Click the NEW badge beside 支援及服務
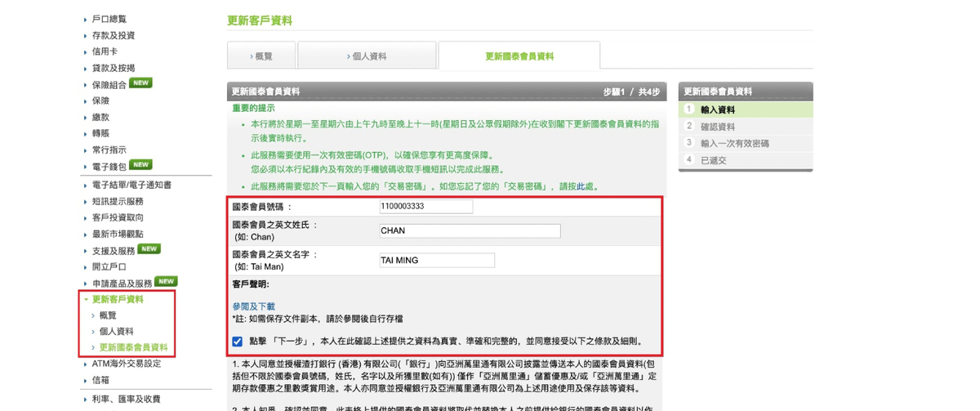Viewport: 980px width, 411px height. click(x=149, y=248)
